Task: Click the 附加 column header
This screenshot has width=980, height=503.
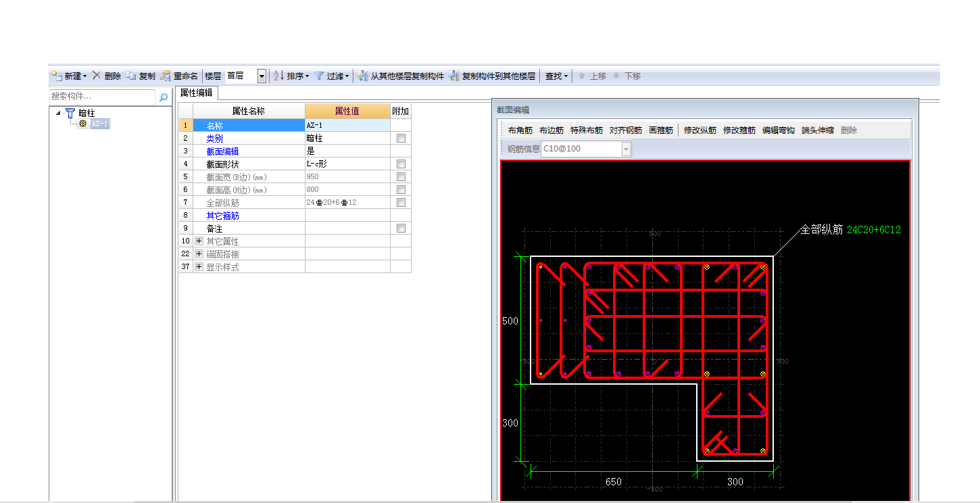Action: coord(401,111)
